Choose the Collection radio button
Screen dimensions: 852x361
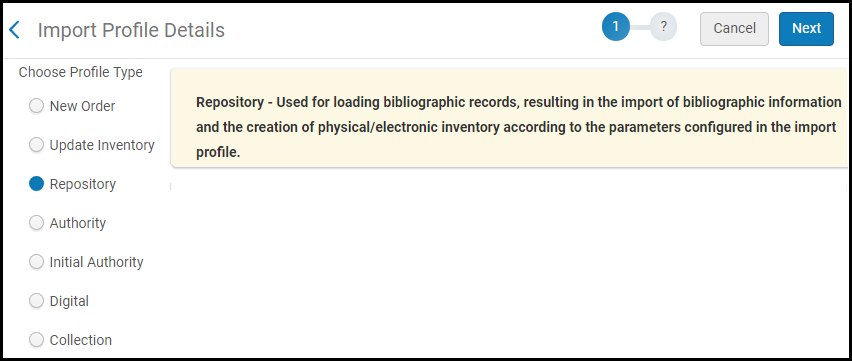36,340
